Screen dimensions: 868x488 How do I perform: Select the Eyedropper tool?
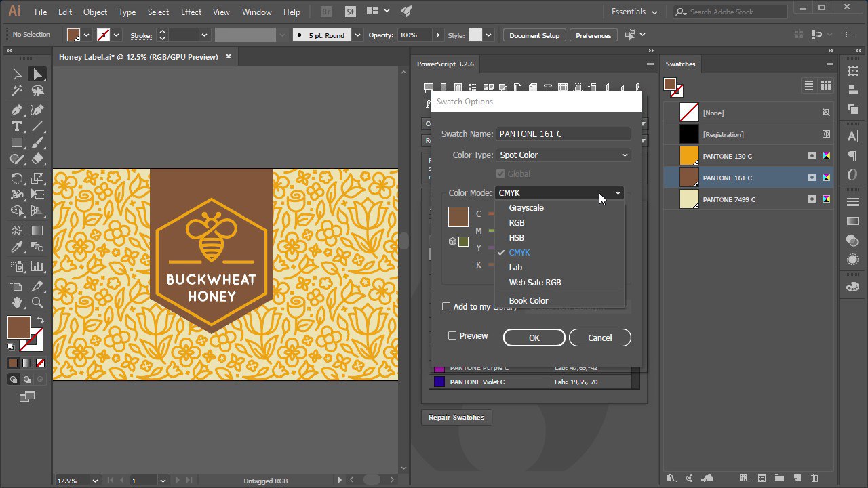[17, 247]
